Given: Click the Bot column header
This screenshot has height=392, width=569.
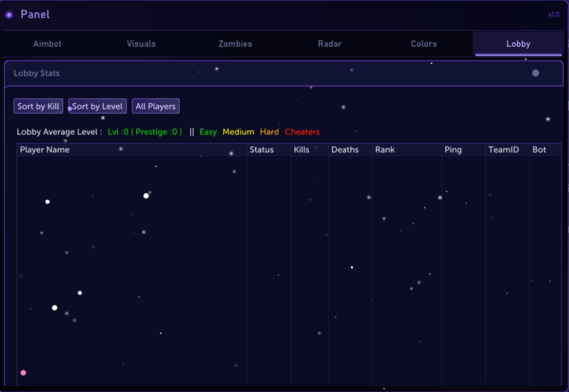Looking at the screenshot, I should tap(545, 150).
